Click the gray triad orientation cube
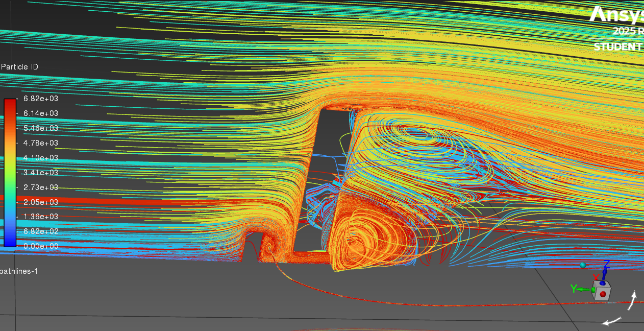644x331 pixels. (x=601, y=290)
